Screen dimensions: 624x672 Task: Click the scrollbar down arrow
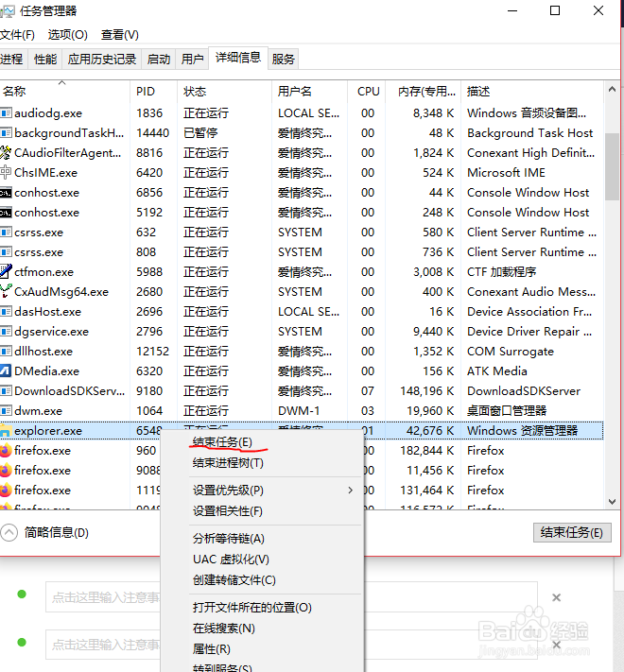click(612, 502)
